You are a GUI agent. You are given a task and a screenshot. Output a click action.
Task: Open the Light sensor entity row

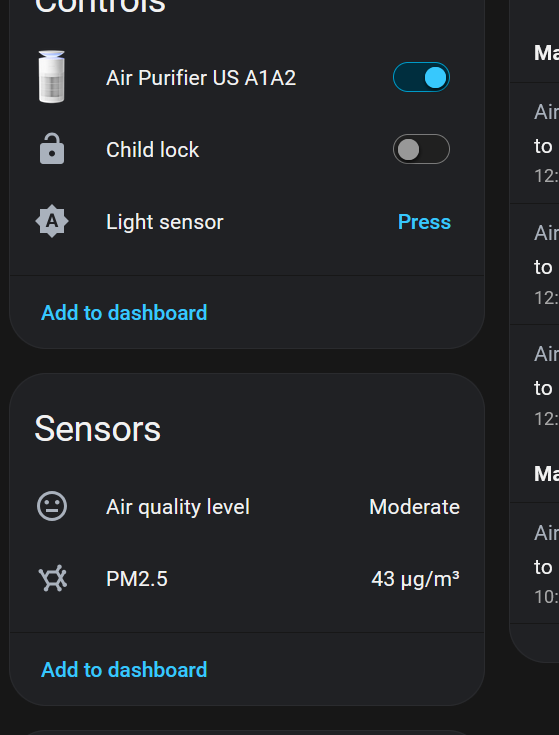[x=247, y=222]
